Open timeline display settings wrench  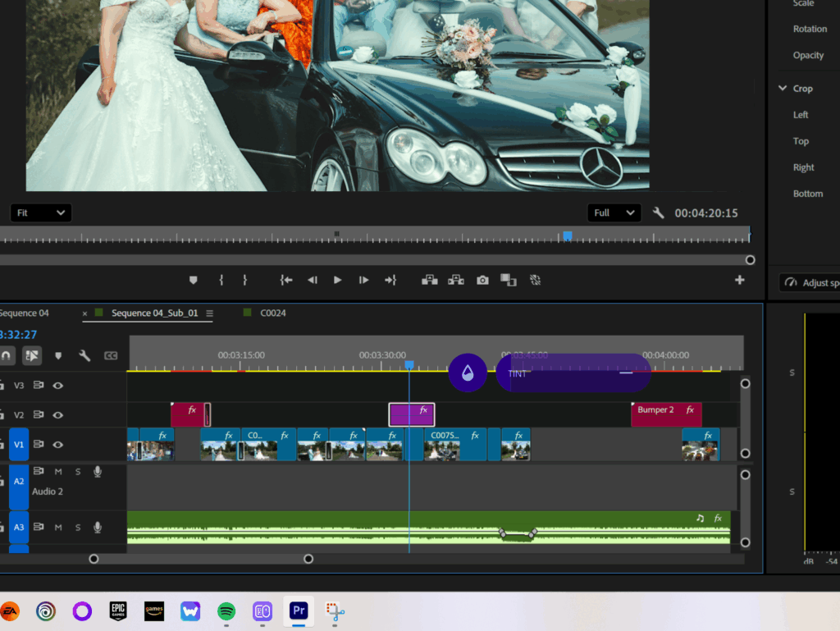click(84, 355)
